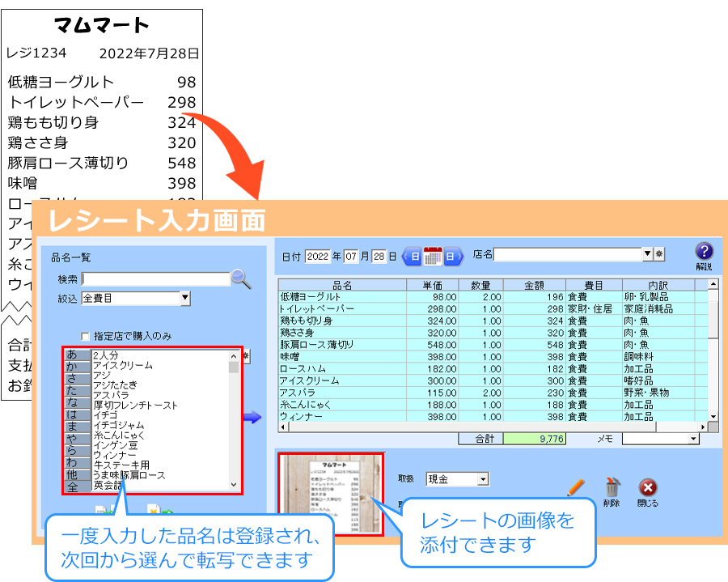Select the は kana index tab

pyautogui.click(x=77, y=415)
